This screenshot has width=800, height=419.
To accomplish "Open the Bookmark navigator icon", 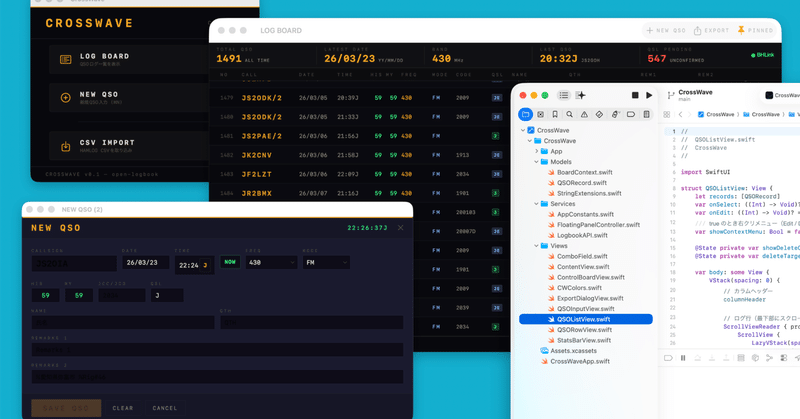I will (555, 114).
